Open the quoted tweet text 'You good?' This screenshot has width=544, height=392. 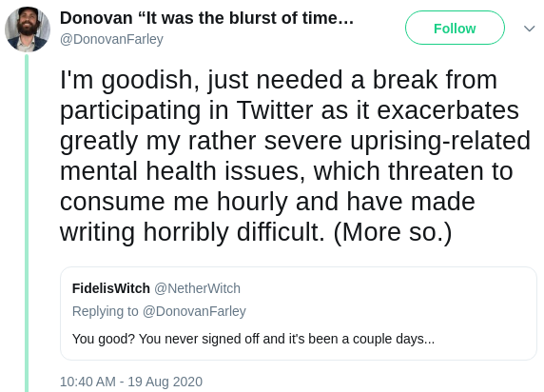point(253,339)
